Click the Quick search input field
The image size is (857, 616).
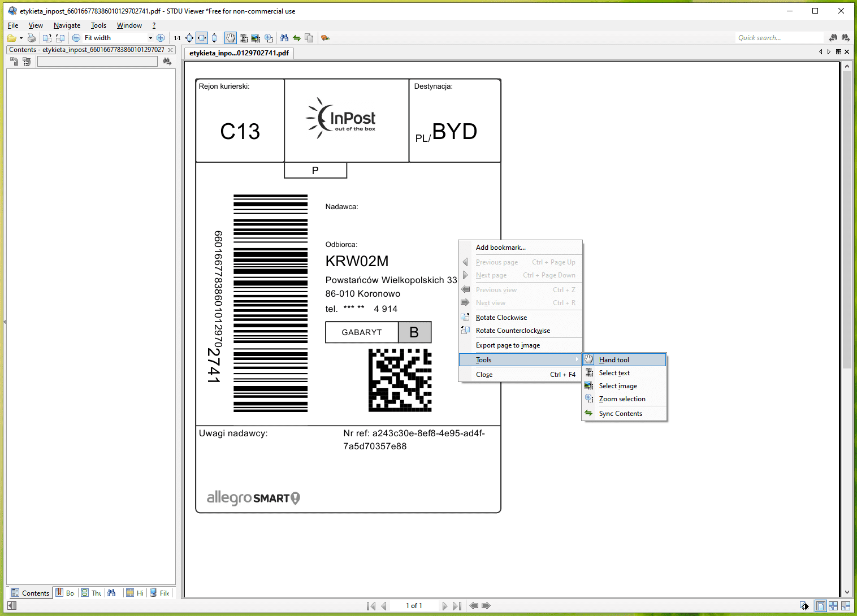(x=780, y=38)
